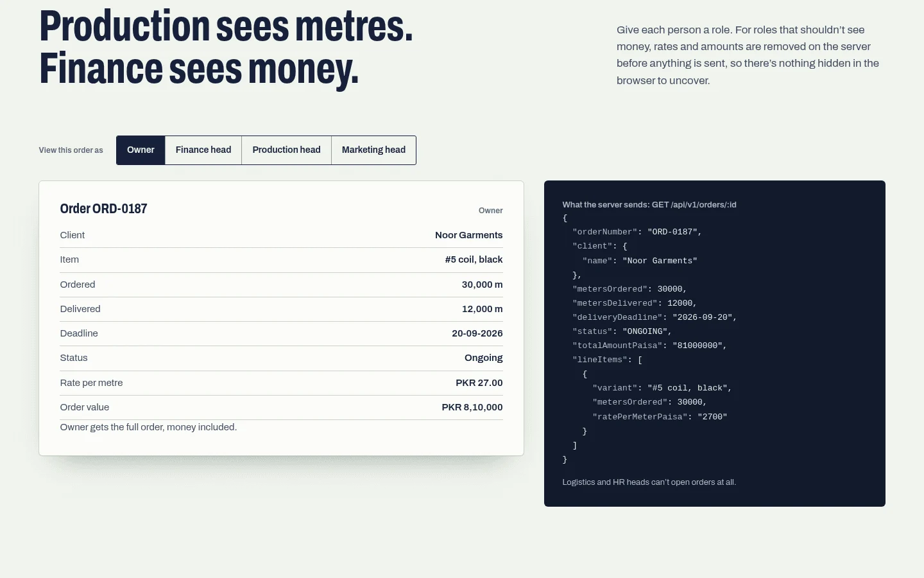Click the Order ORD-0187 card title

pos(103,209)
